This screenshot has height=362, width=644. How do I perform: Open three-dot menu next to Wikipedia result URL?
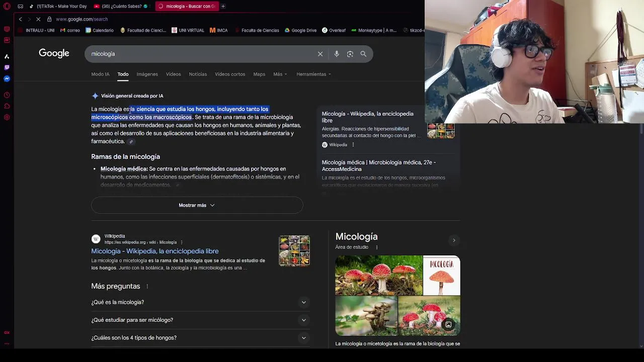182,242
